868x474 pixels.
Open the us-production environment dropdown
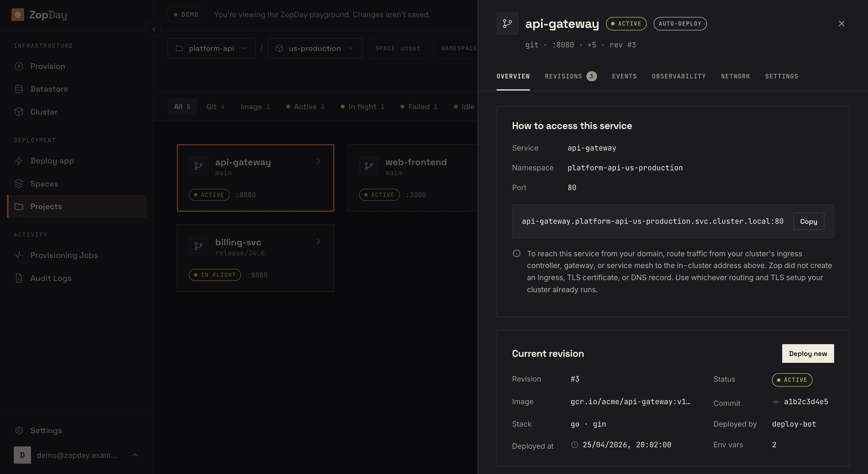point(315,48)
